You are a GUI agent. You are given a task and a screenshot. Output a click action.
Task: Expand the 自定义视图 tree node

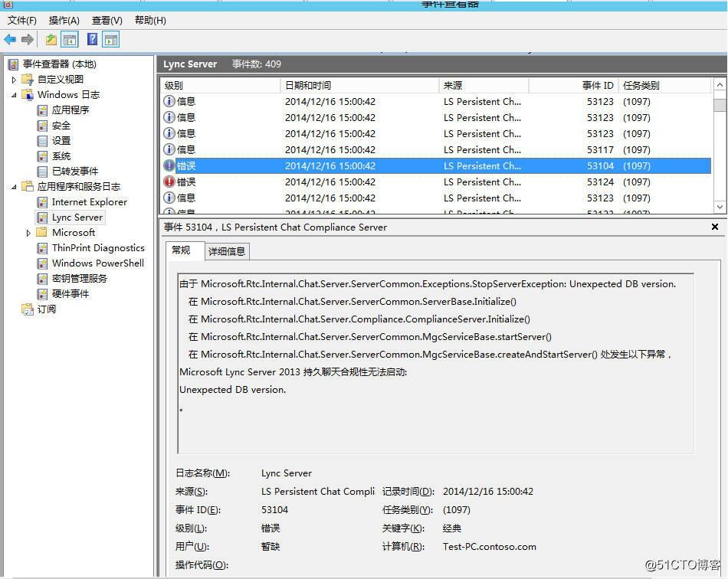(x=14, y=80)
